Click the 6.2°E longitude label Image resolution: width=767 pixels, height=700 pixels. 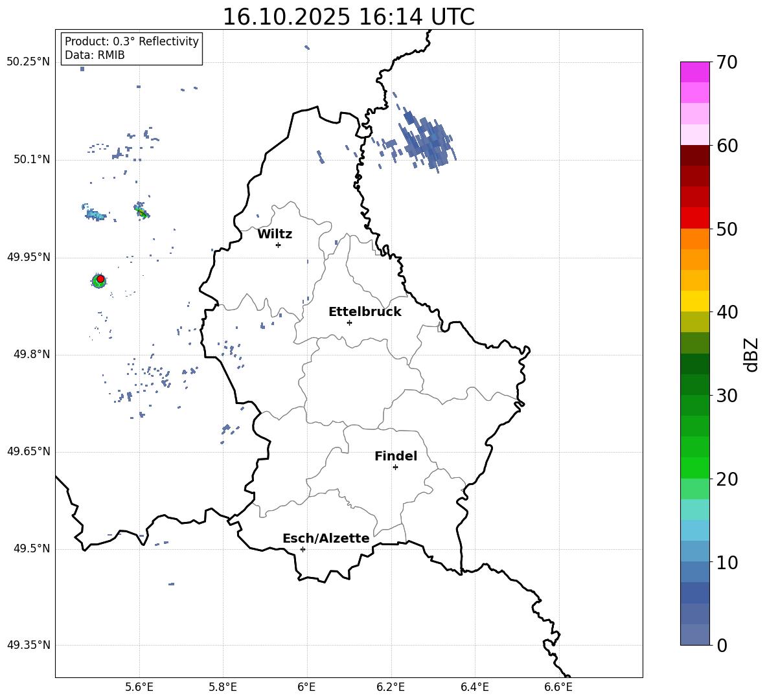point(391,687)
